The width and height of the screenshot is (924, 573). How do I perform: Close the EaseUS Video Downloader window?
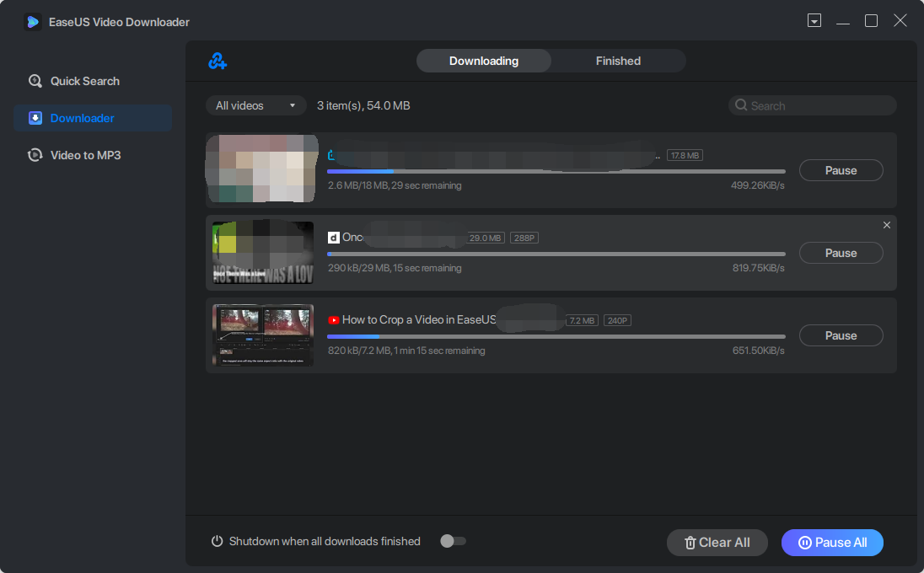[900, 20]
